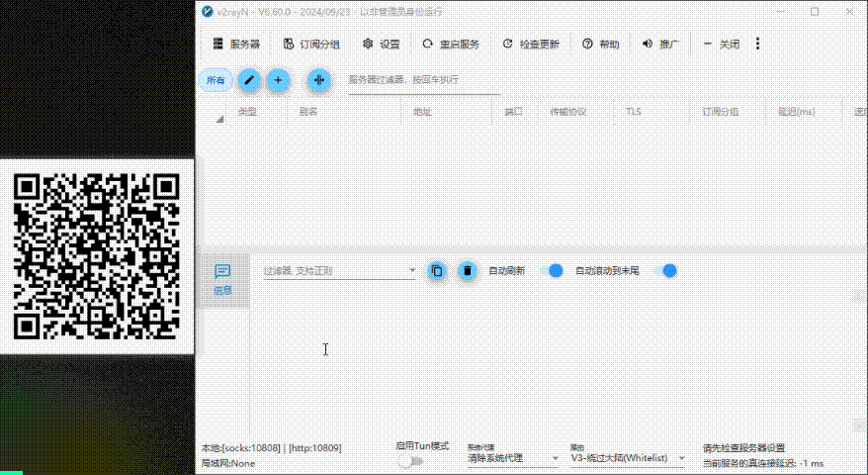Click the trash clear log icon
This screenshot has height=475, width=868.
point(468,270)
